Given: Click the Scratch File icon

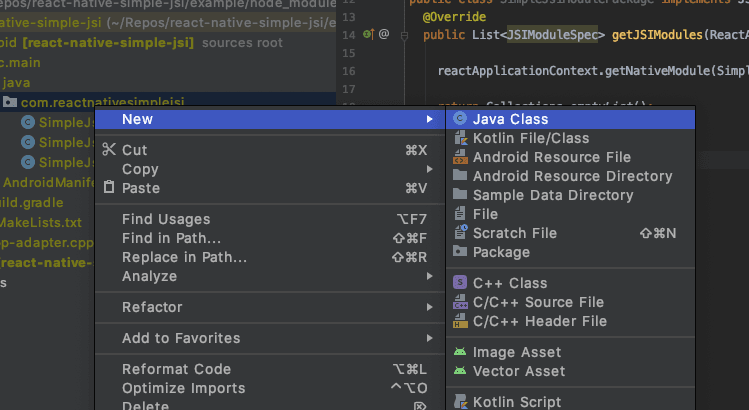Looking at the screenshot, I should pyautogui.click(x=460, y=232).
